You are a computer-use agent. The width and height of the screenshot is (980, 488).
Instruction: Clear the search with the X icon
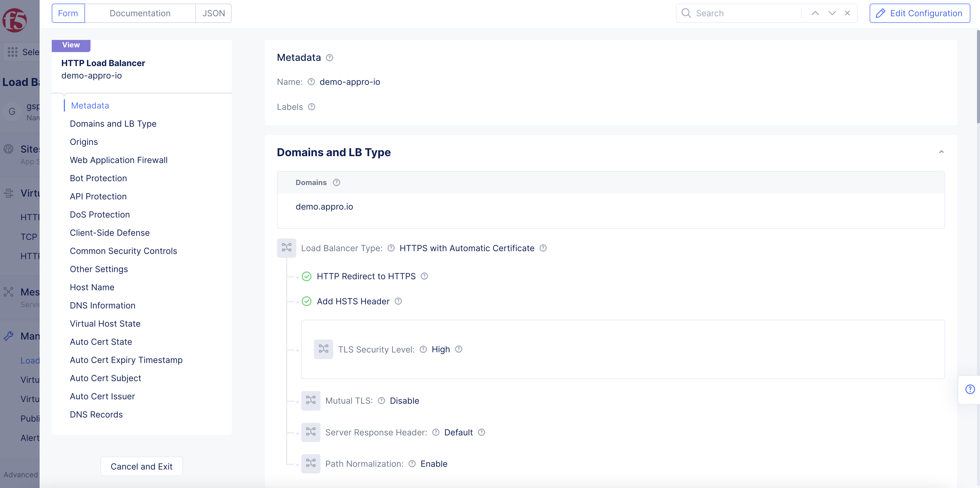tap(847, 13)
